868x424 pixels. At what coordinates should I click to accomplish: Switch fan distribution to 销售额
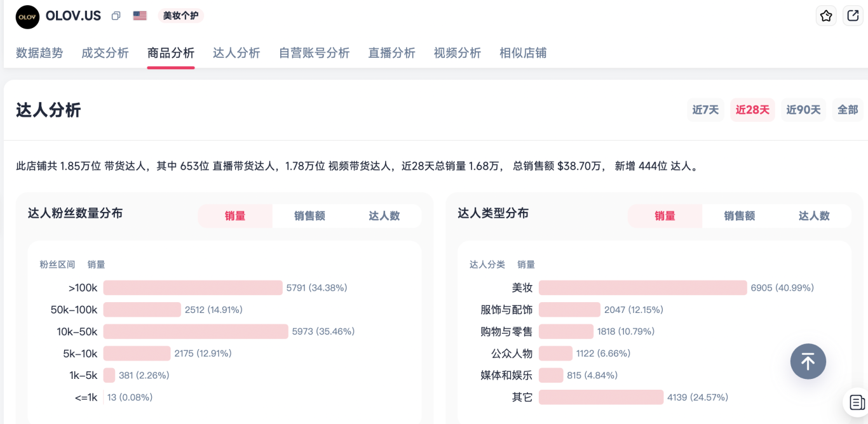point(309,216)
